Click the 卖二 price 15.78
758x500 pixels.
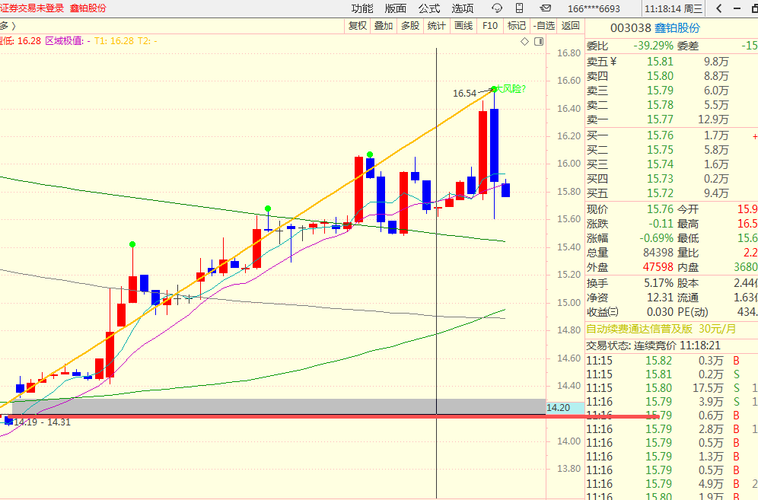(x=660, y=105)
